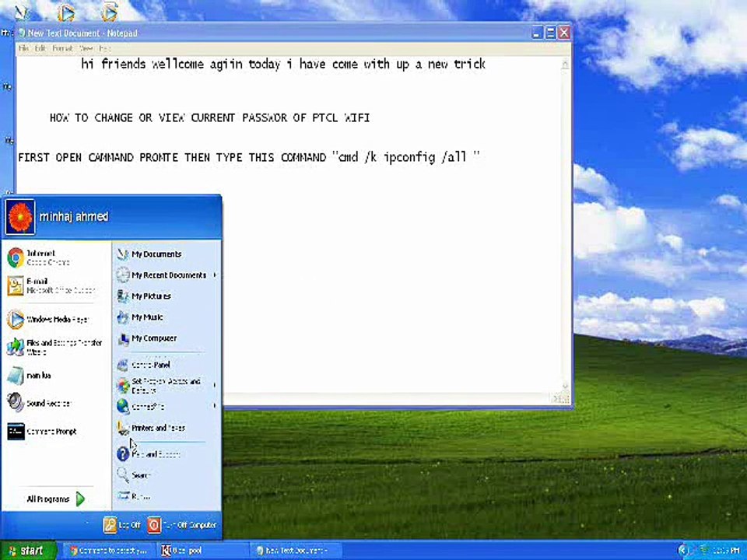Click the Log Off button
This screenshot has height=560, width=747.
point(122,525)
